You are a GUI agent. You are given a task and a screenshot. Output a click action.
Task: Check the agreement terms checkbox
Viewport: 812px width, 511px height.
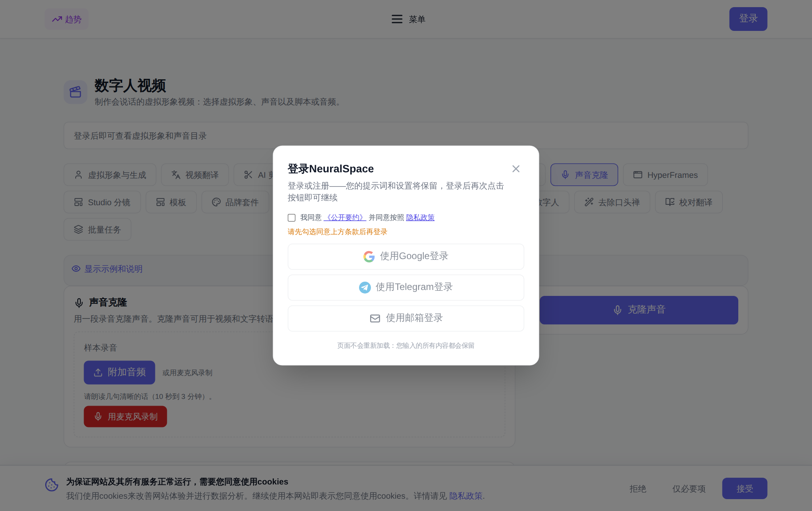tap(292, 217)
